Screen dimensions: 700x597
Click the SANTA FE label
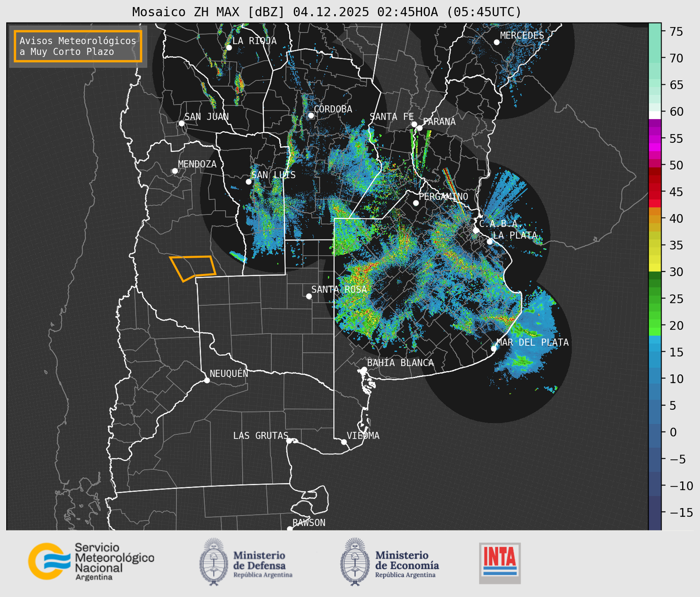[x=392, y=117]
